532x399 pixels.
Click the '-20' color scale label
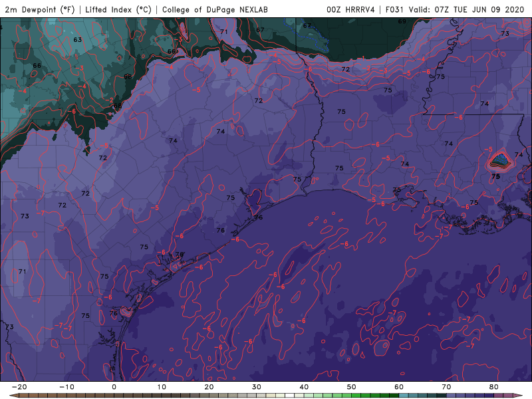coord(19,387)
